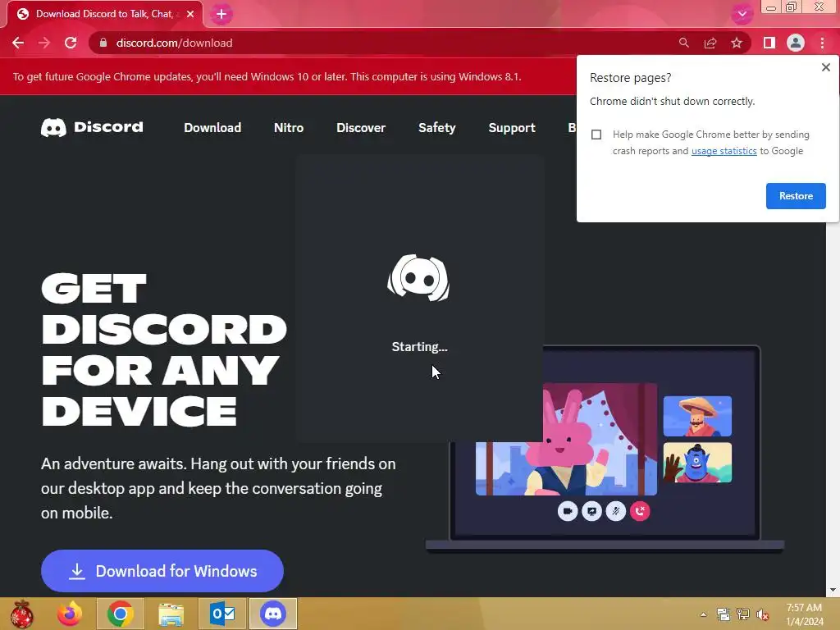Switch to Discord in the taskbar

272,614
